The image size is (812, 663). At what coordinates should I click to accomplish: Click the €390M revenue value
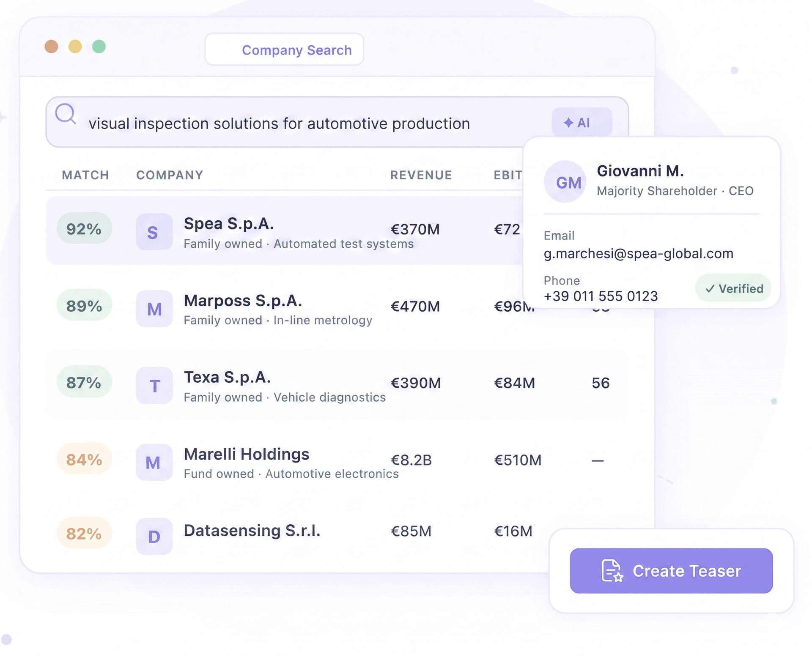pyautogui.click(x=415, y=383)
